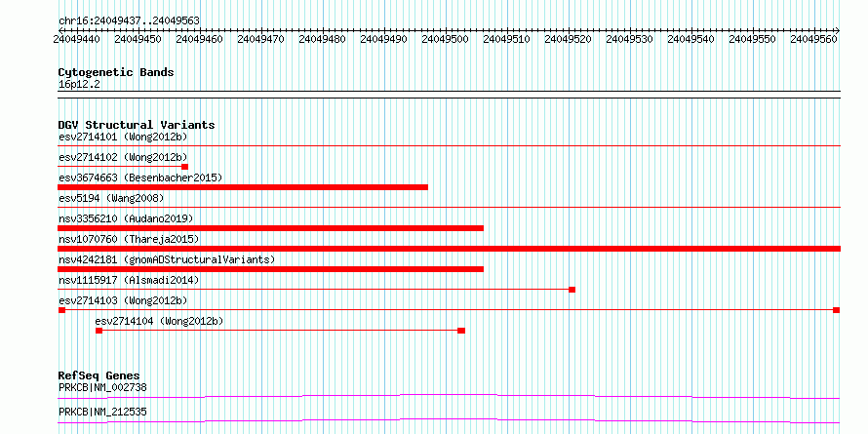Click ruler tick label 24049490

[x=383, y=39]
